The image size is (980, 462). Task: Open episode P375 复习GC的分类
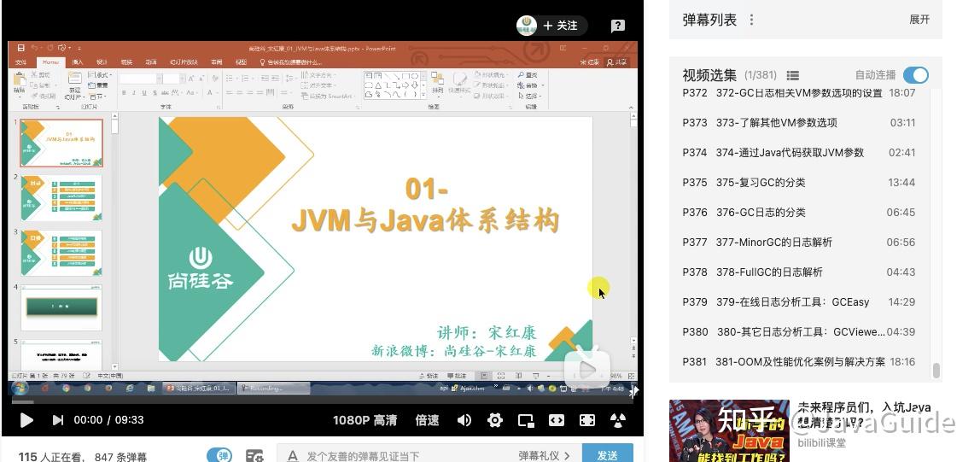pos(799,183)
